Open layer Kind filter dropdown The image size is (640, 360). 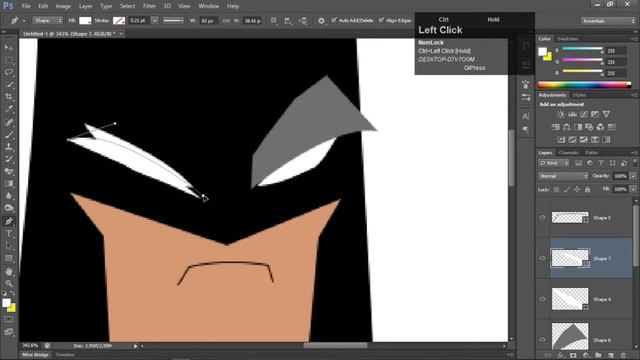tap(554, 163)
